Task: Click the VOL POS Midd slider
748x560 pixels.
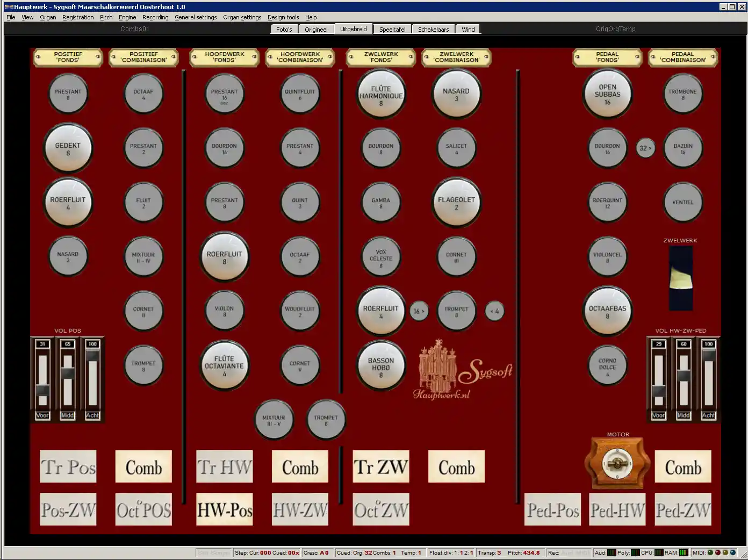Action: click(x=67, y=374)
